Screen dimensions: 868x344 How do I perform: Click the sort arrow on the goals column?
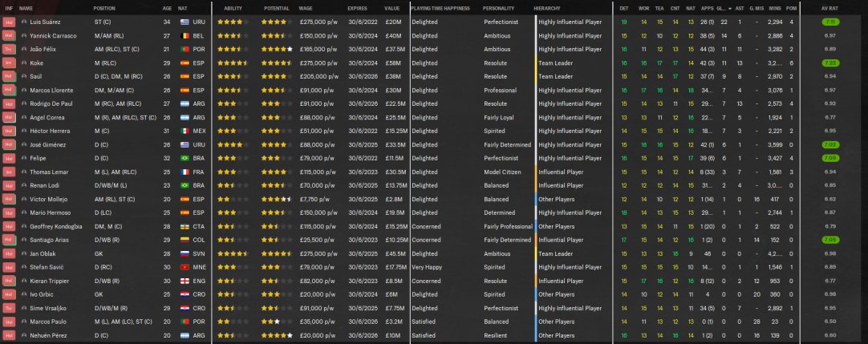click(x=729, y=9)
